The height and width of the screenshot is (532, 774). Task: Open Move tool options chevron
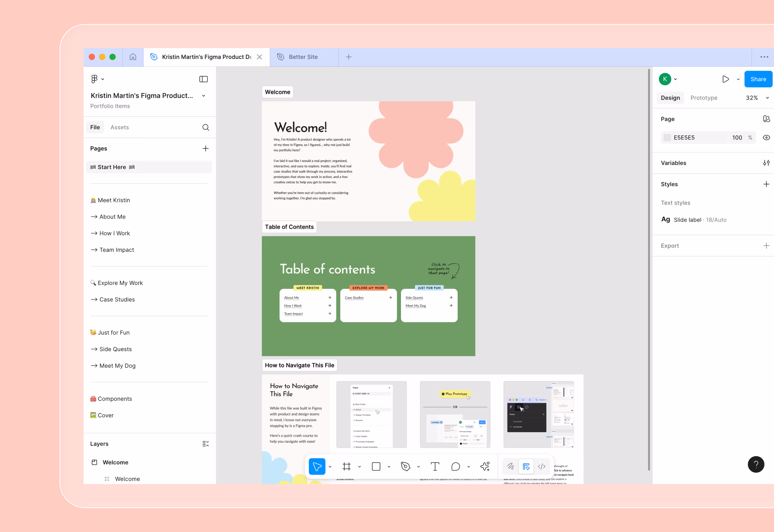point(330,467)
